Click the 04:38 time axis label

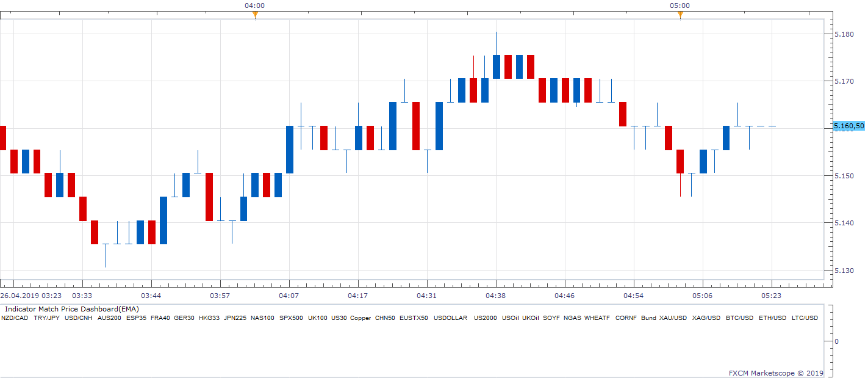click(x=496, y=295)
